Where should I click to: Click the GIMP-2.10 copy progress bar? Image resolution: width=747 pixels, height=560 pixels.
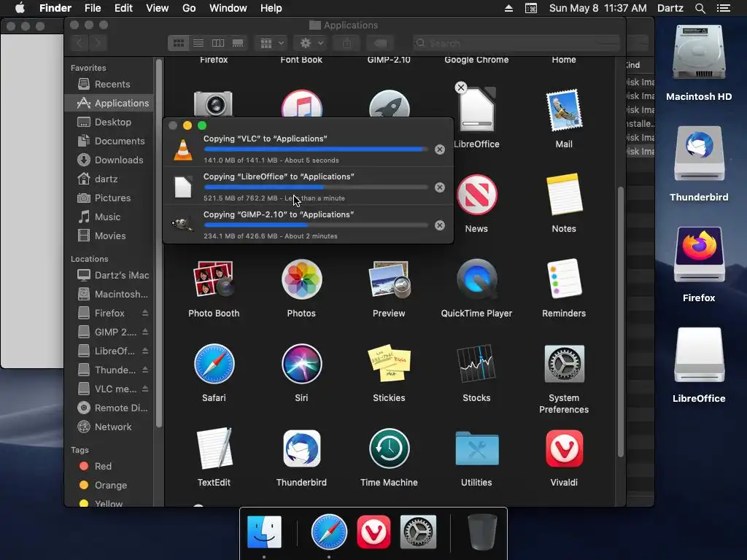tap(316, 225)
